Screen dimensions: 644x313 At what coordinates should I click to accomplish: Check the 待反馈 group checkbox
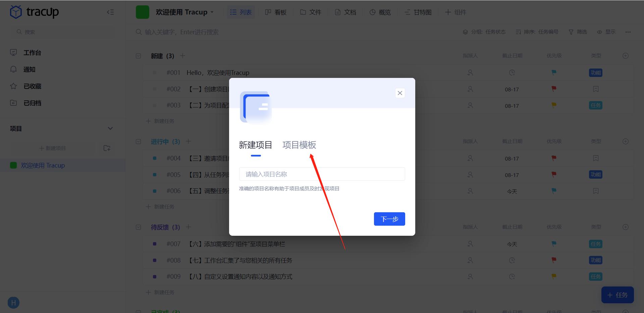(x=138, y=227)
